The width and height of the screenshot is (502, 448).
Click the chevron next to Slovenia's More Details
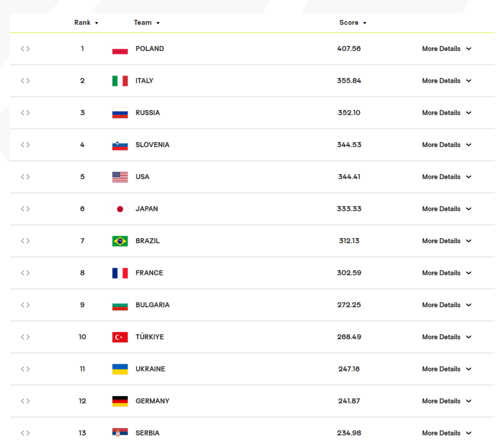(469, 145)
